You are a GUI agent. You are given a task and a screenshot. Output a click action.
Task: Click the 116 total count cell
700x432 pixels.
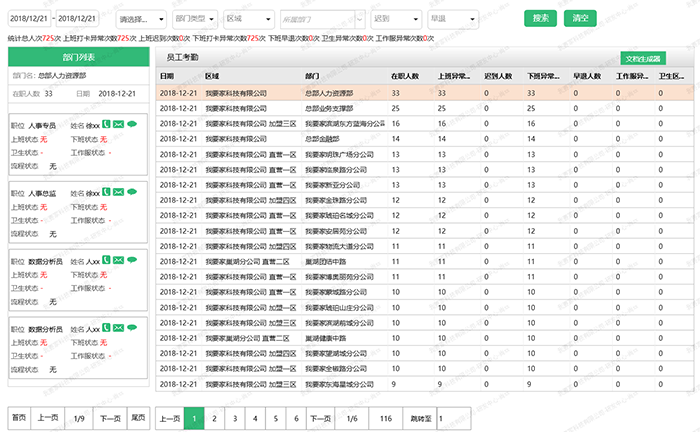(386, 419)
